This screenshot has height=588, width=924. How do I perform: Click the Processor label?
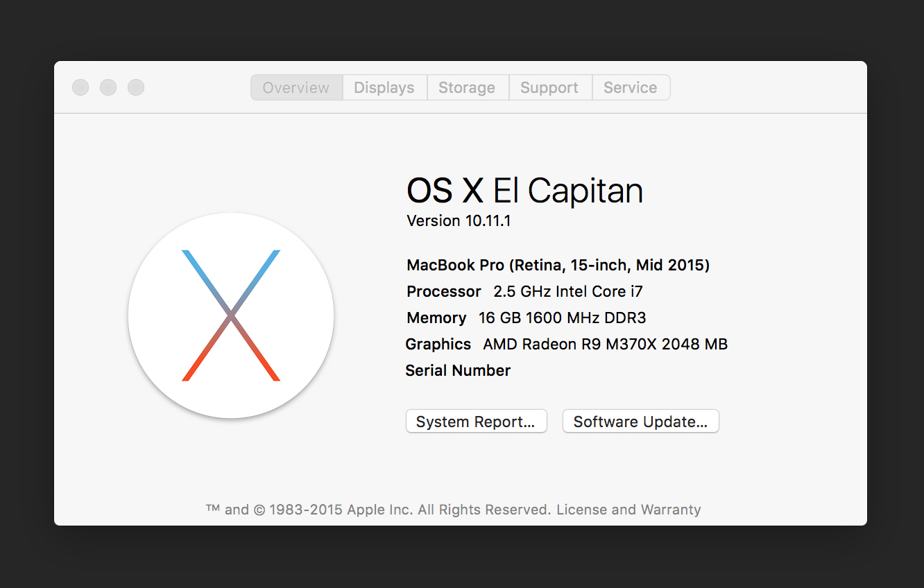point(443,291)
